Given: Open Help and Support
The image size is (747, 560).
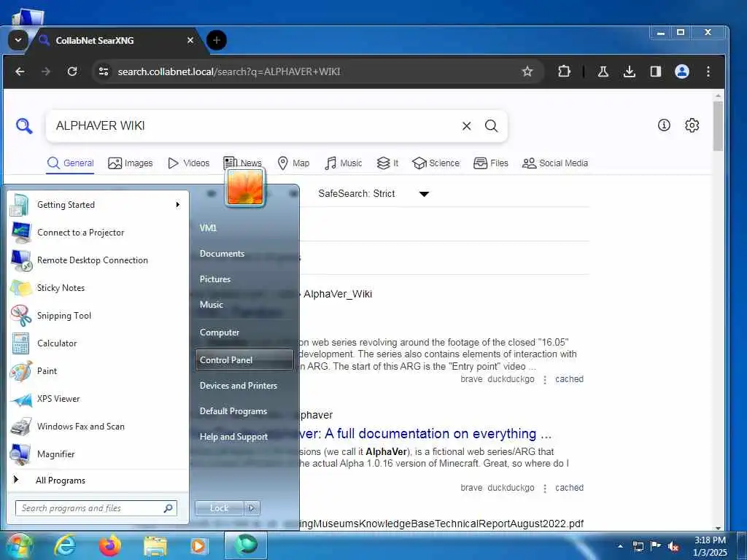Looking at the screenshot, I should [x=244, y=437].
